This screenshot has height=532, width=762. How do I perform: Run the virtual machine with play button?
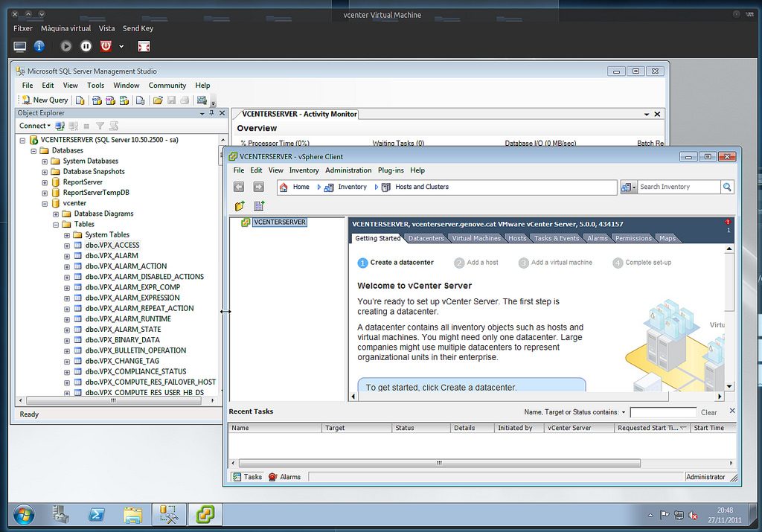[x=65, y=46]
